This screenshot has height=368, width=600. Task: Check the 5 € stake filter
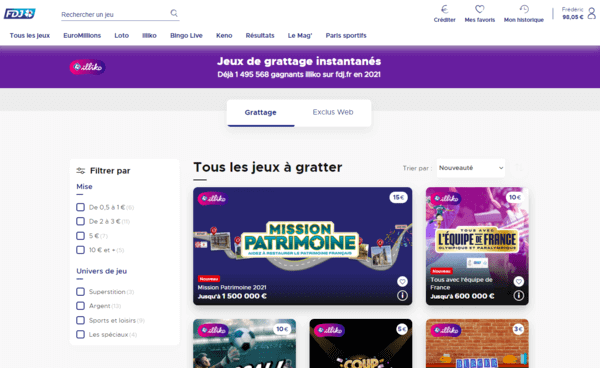[x=80, y=236]
